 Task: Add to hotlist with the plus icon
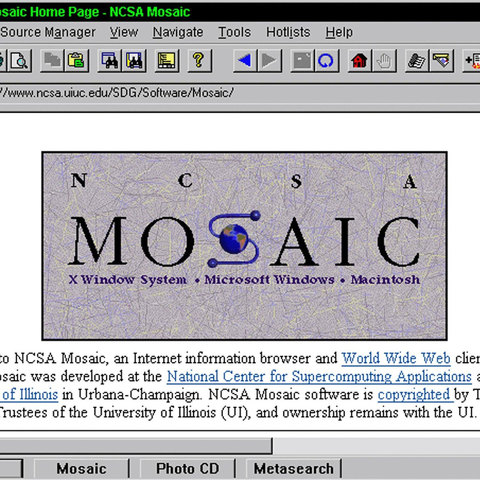(x=471, y=61)
